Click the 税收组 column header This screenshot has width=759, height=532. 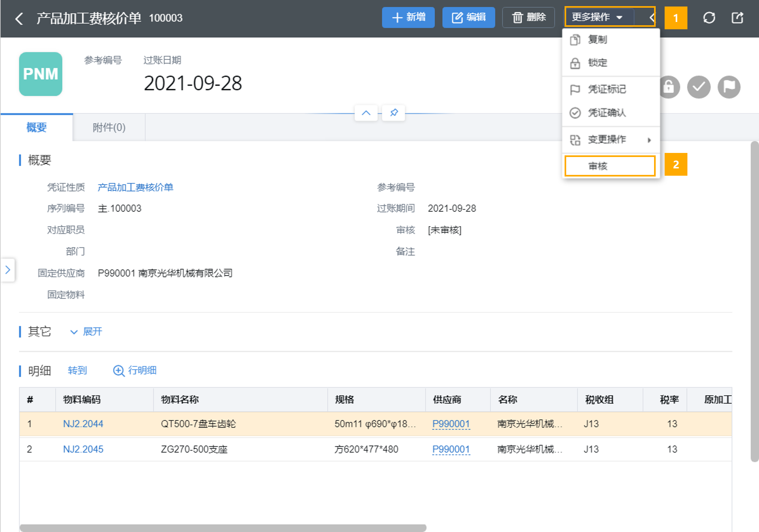610,399
